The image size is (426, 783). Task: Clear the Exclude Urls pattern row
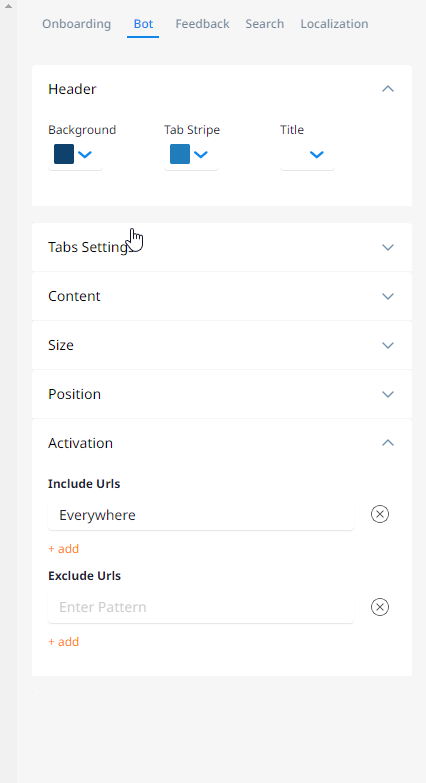[x=380, y=607]
